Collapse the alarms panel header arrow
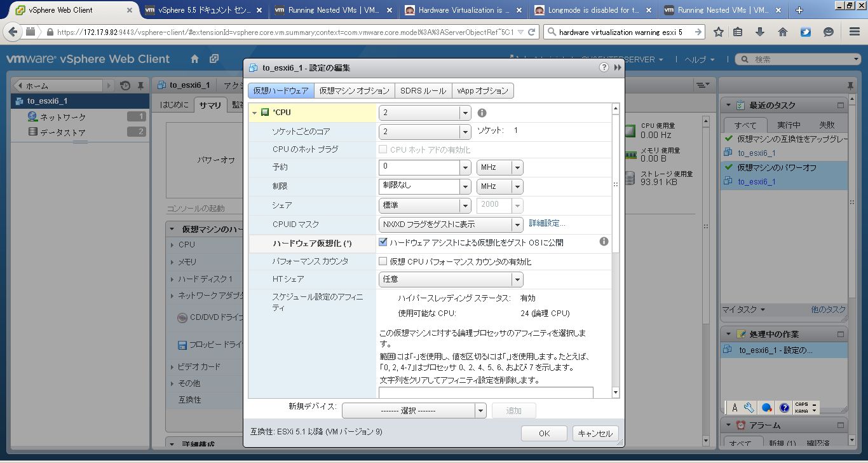 click(728, 425)
